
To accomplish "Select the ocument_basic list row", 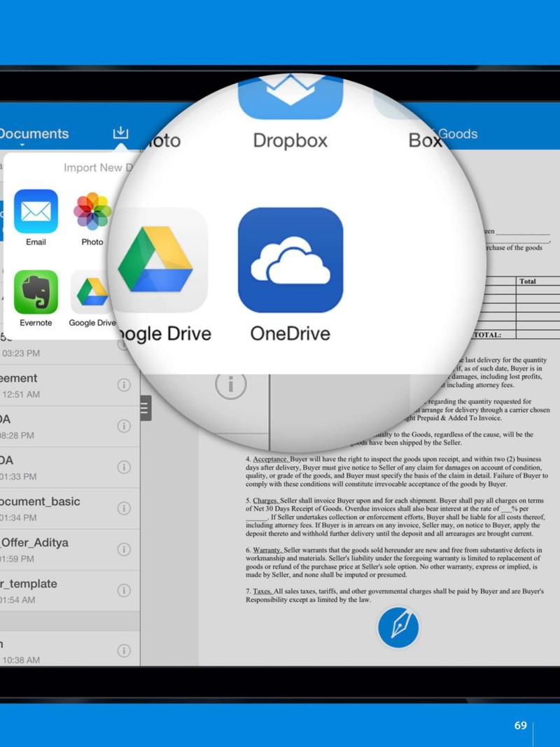I will click(x=70, y=508).
